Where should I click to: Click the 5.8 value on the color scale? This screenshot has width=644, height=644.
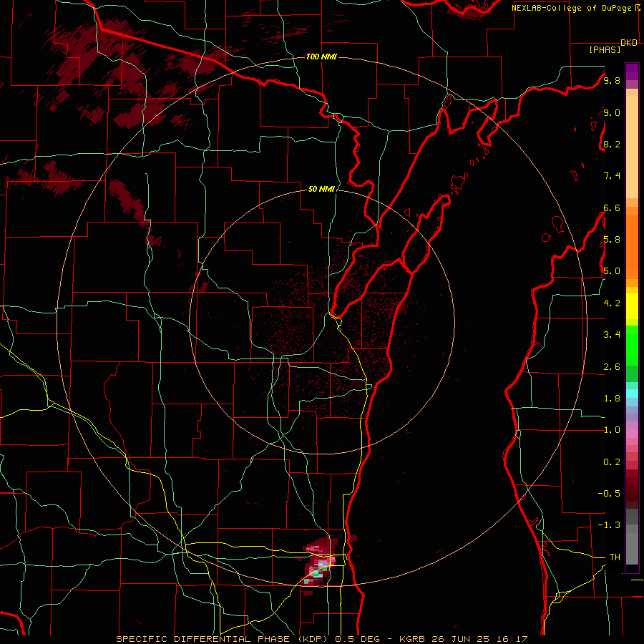[612, 240]
